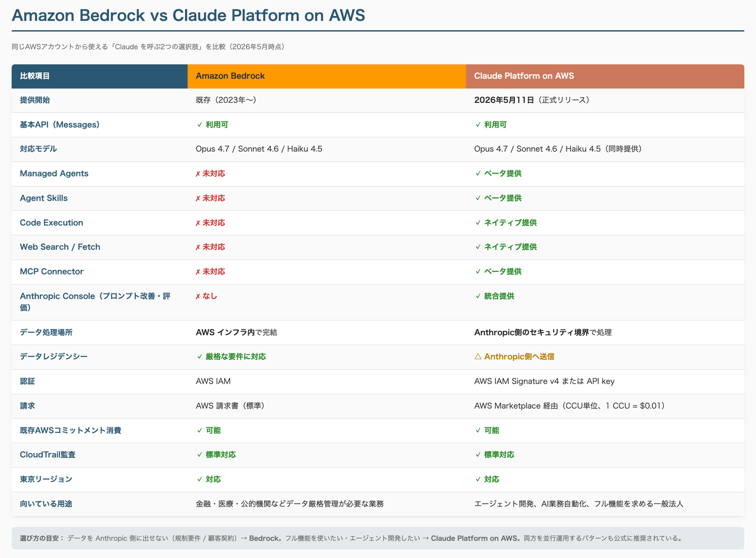Click "ベータ提供" in the MCP Connector row
756x558 pixels.
[498, 272]
